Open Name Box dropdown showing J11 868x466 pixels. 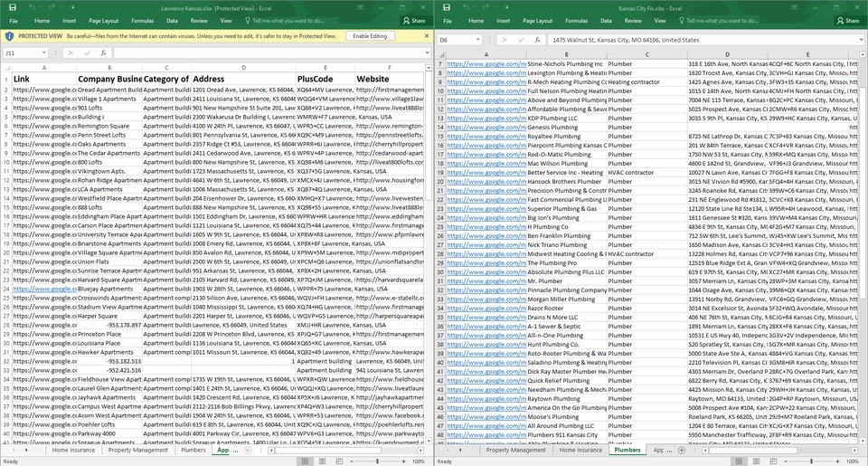tap(43, 53)
